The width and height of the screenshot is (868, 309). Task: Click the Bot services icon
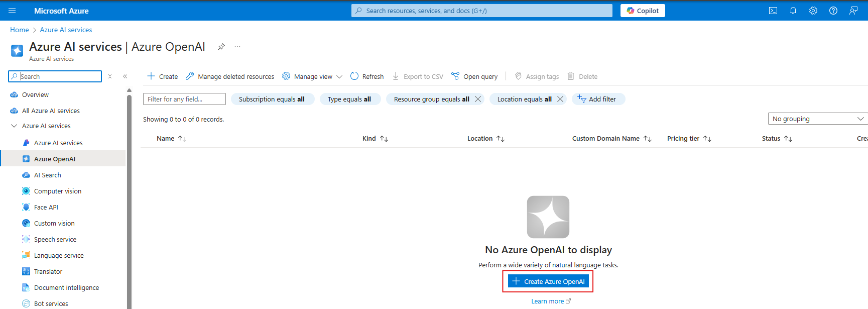click(x=26, y=303)
